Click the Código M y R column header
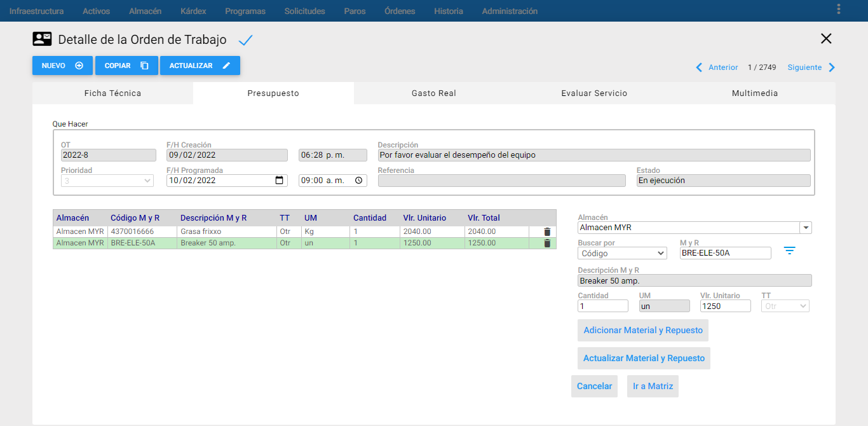This screenshot has height=426, width=868. point(135,218)
